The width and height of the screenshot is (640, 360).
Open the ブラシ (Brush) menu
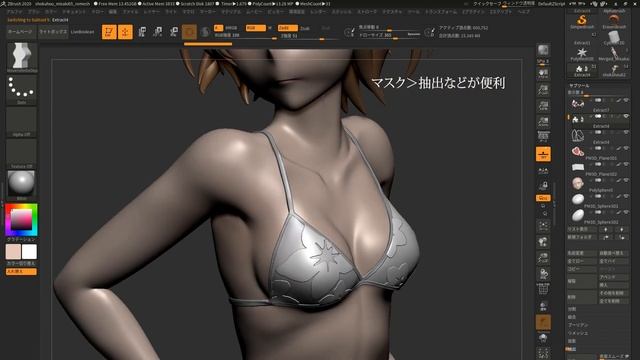33,12
